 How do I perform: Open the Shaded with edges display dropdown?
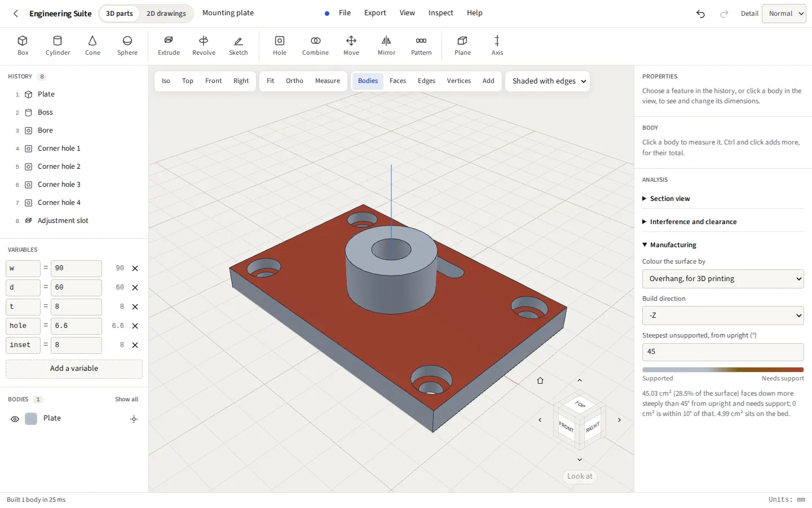point(548,81)
